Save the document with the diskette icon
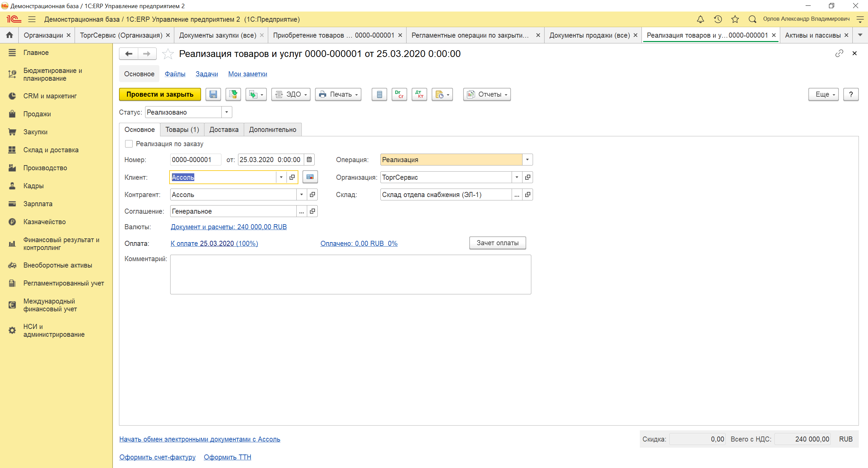This screenshot has height=468, width=868. coord(213,94)
